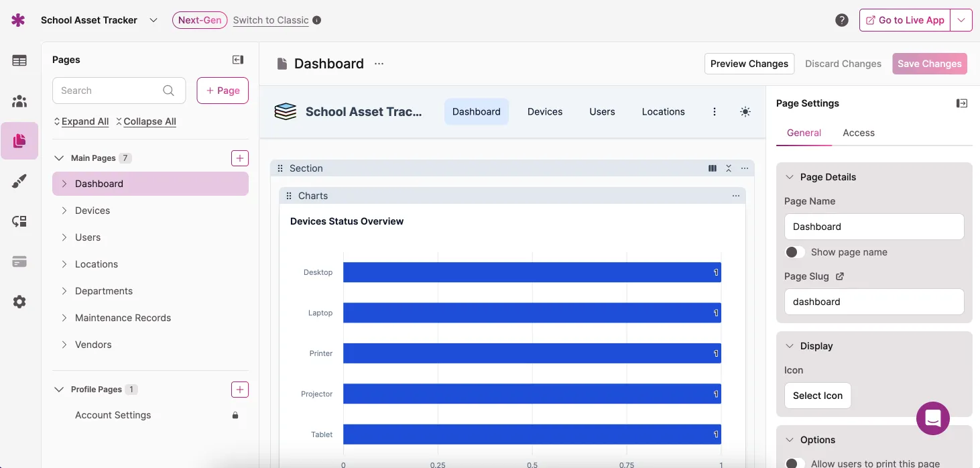980x468 pixels.
Task: Toggle the light mode sun icon
Action: (745, 112)
